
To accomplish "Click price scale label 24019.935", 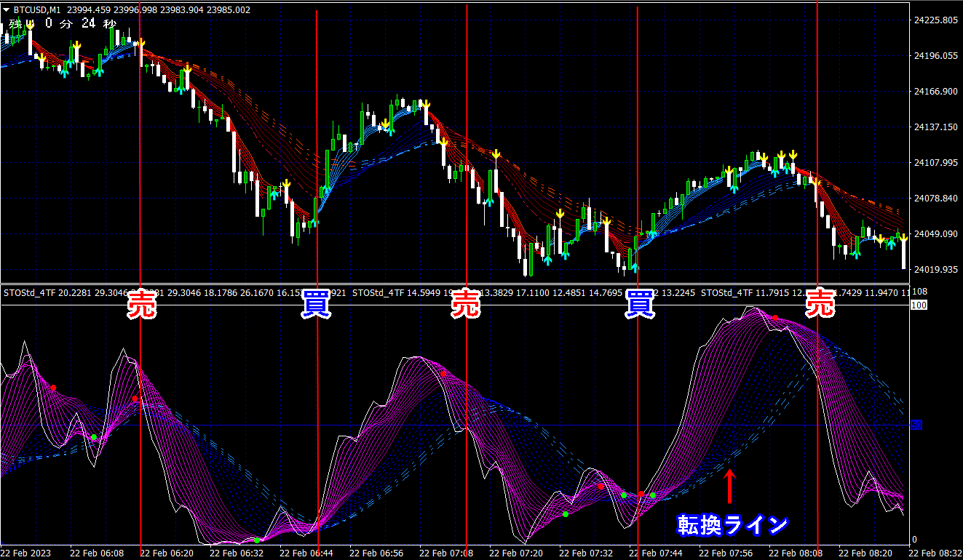I will tap(935, 269).
